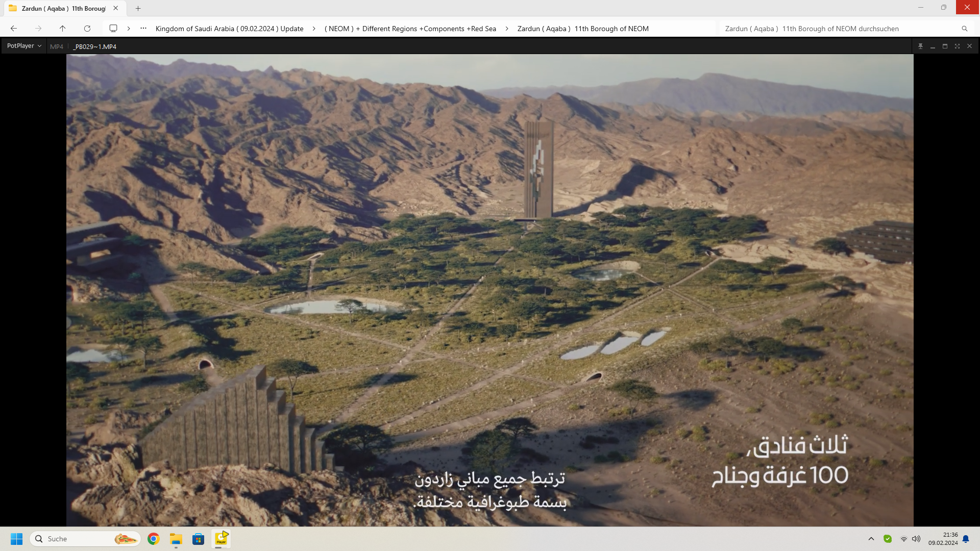Switch PotPlayer to fullscreen mode
The image size is (980, 551).
[957, 46]
